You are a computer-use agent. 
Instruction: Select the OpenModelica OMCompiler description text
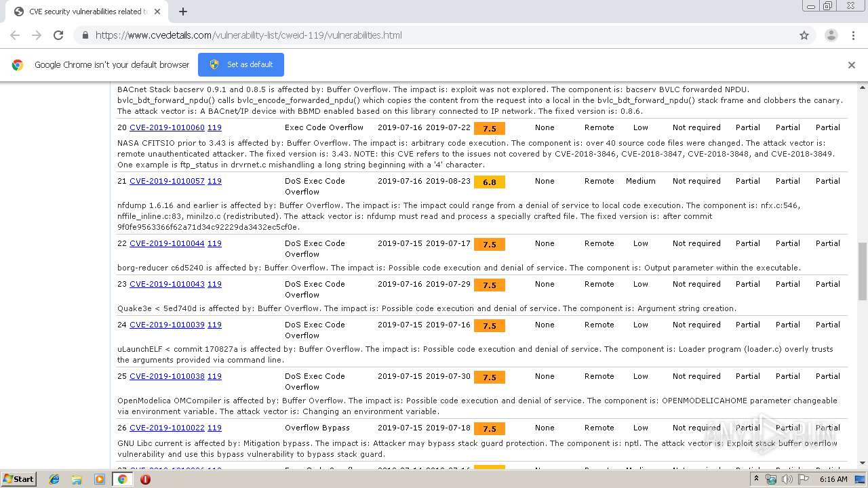pos(477,406)
